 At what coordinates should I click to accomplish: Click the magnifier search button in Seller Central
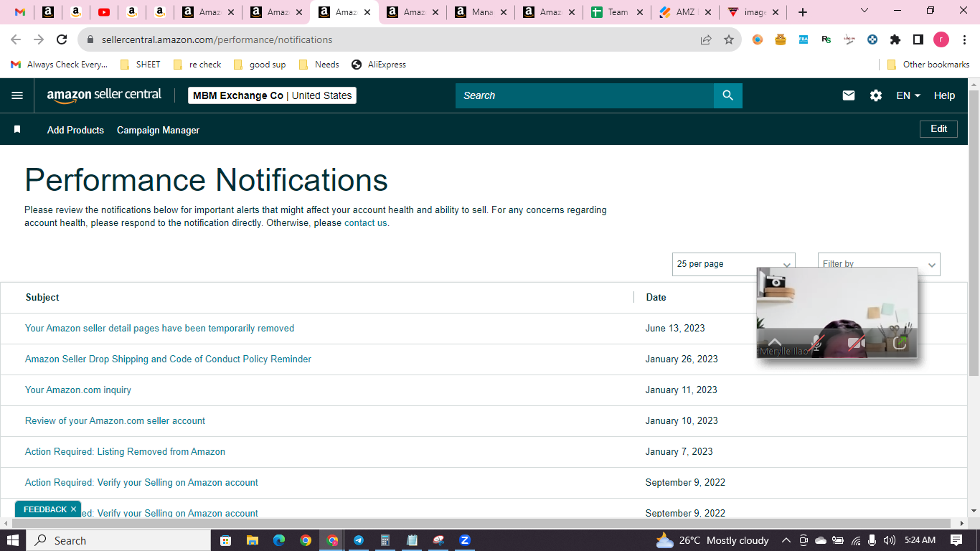click(x=728, y=95)
